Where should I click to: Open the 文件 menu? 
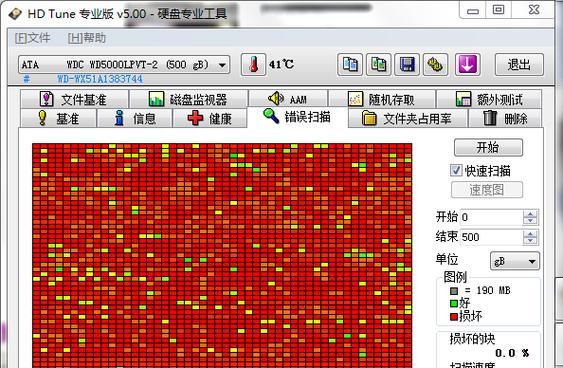pos(32,38)
